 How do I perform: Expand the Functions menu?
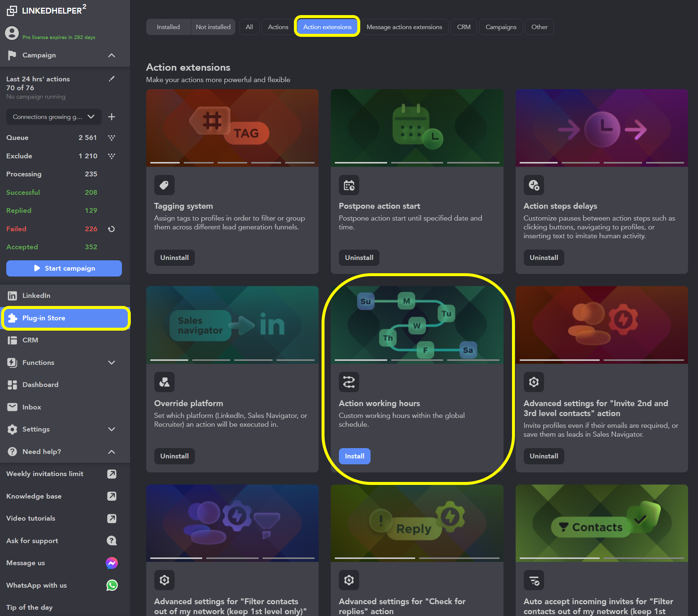(112, 363)
